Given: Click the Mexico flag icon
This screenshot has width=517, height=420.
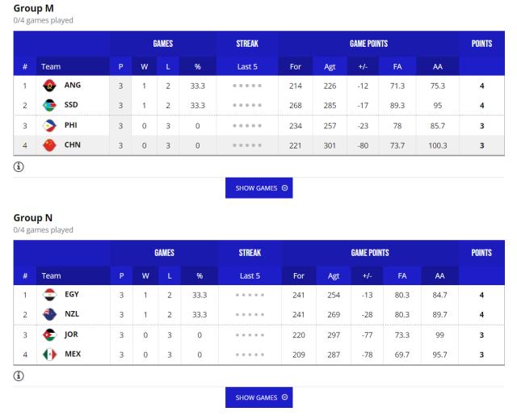Looking at the screenshot, I should click(49, 355).
